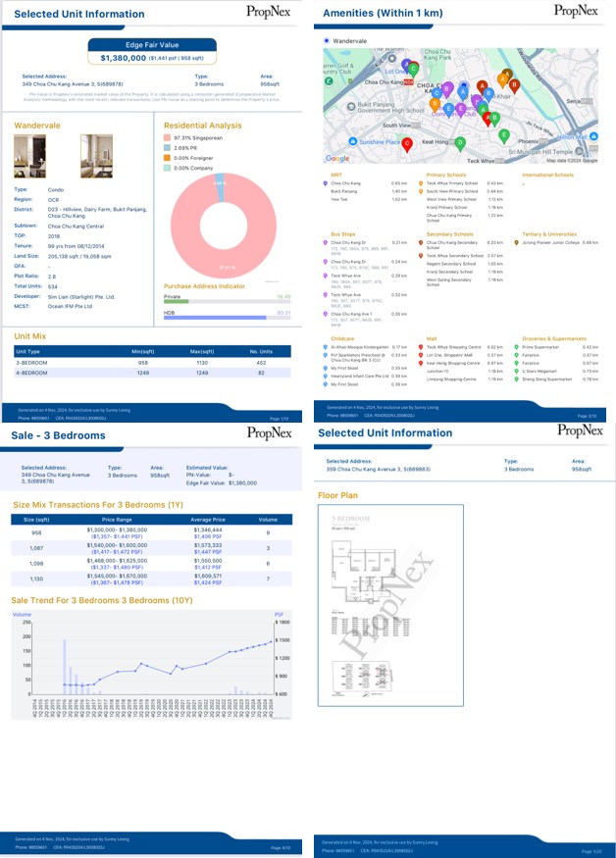The image size is (616, 858).
Task: Click the Regent Secondary School entry
Action: click(449, 264)
